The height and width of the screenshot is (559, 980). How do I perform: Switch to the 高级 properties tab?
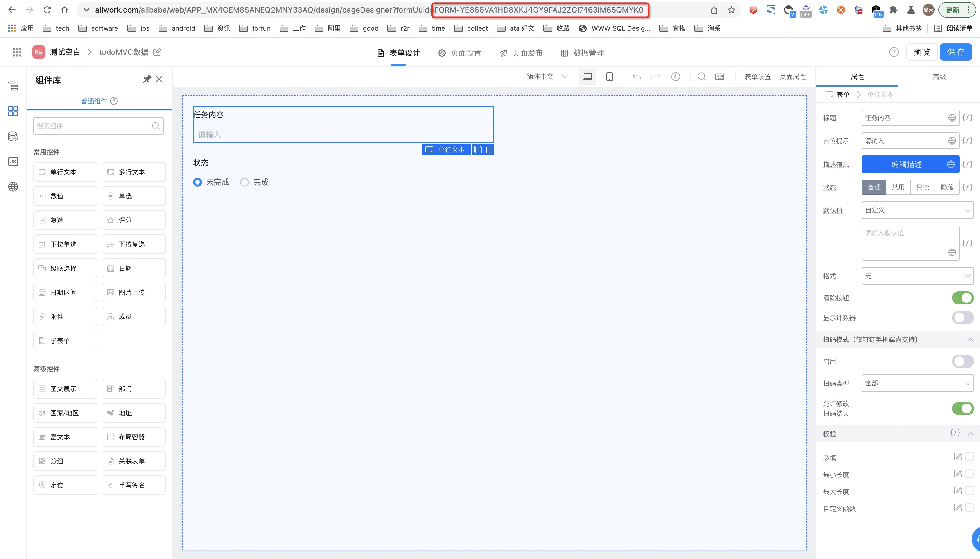(x=939, y=77)
